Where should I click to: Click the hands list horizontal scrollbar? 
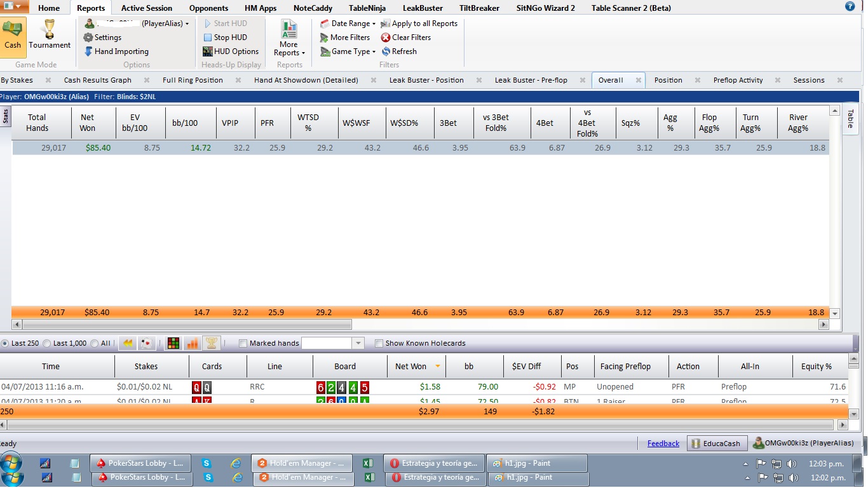[419, 424]
